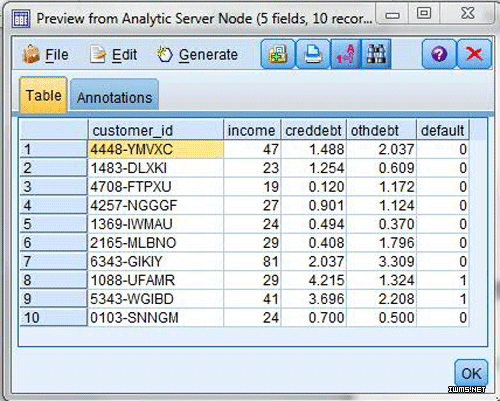Screen dimensions: 500x401
Task: Select the customer_id column header
Action: [x=155, y=130]
